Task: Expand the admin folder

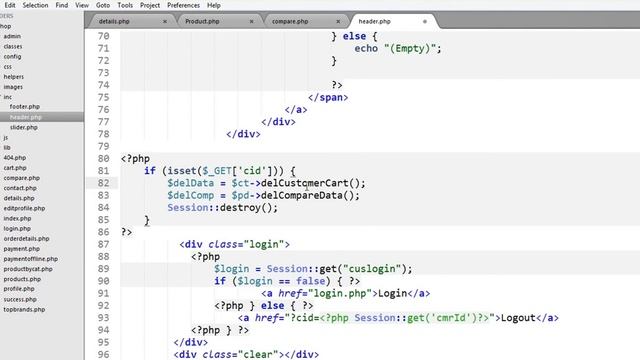Action: [x=12, y=36]
